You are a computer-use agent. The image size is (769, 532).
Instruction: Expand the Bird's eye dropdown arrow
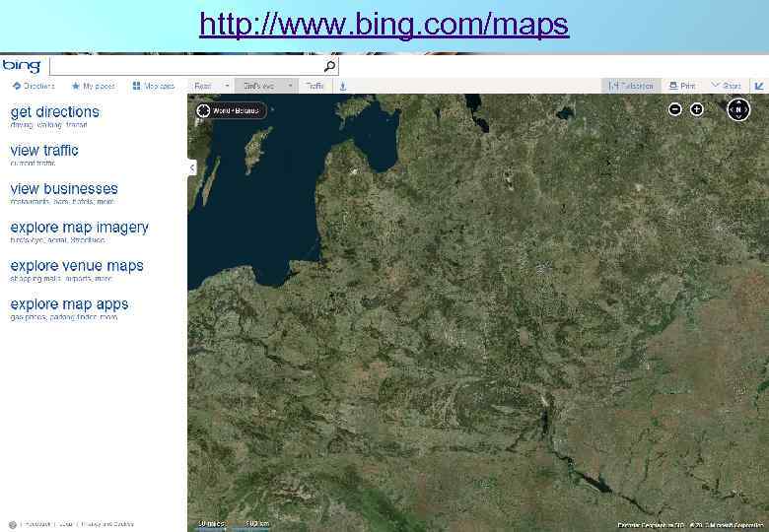pyautogui.click(x=290, y=86)
